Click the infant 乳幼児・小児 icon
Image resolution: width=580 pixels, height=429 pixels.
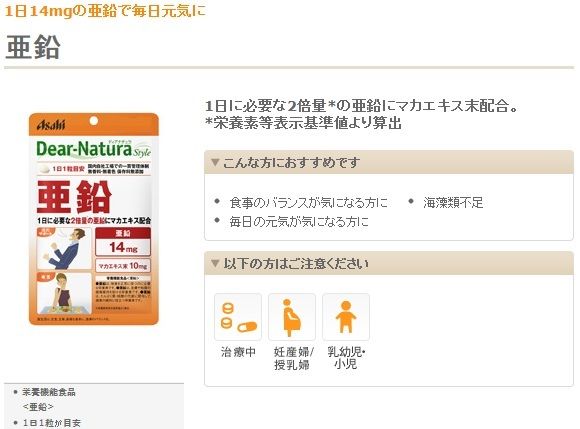pos(346,317)
